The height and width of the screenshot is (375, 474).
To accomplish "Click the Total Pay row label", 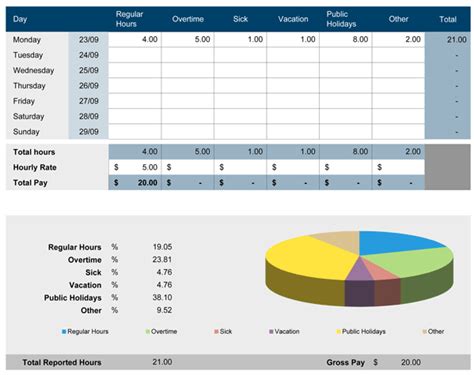I will click(30, 183).
